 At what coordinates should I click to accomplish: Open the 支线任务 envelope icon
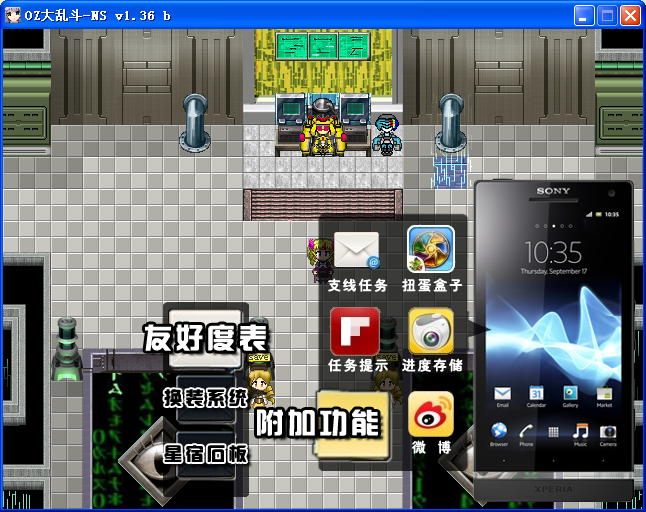(356, 250)
